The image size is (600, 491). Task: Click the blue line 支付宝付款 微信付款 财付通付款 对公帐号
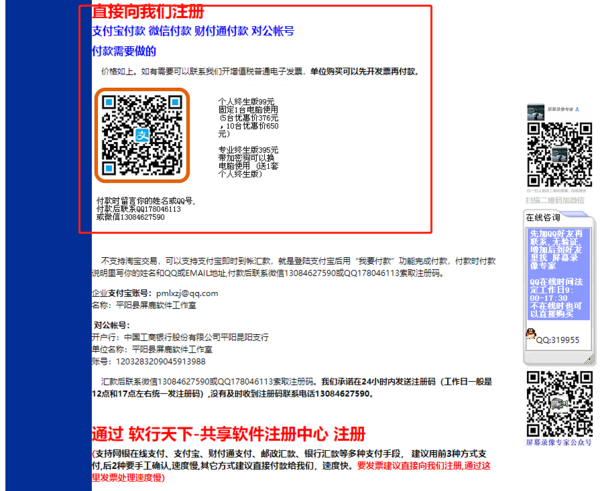coord(193,31)
